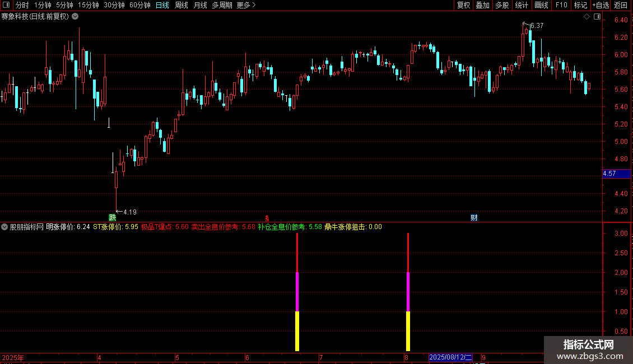Click the 补仓全息价参考 indicator label
The width and height of the screenshot is (633, 364).
290,227
